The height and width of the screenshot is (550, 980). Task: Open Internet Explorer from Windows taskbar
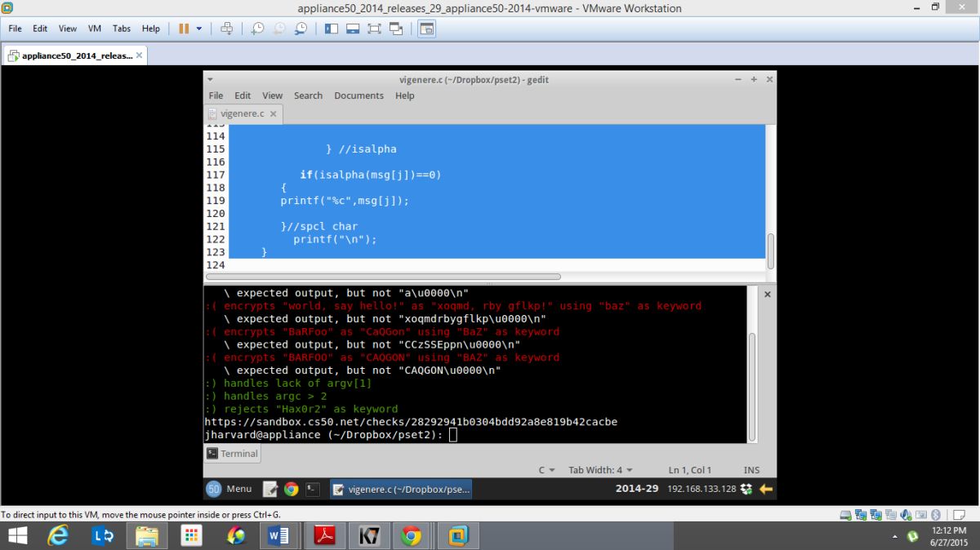point(58,536)
